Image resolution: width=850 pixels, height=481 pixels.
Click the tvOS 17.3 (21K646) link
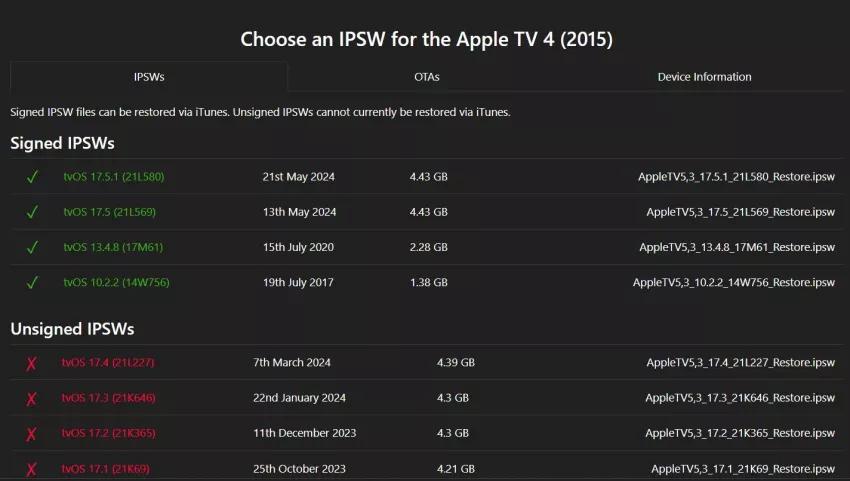(x=108, y=397)
